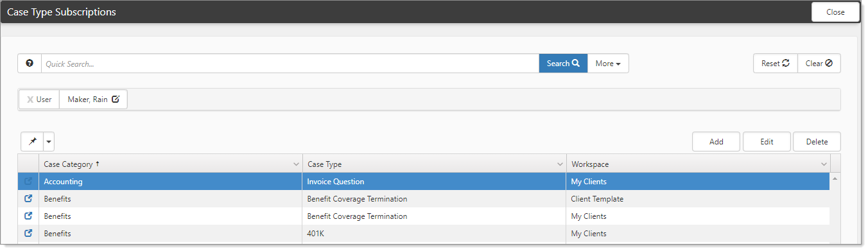868x251 pixels.
Task: Open the Benefits Client Template row link icon
Action: pyautogui.click(x=28, y=199)
